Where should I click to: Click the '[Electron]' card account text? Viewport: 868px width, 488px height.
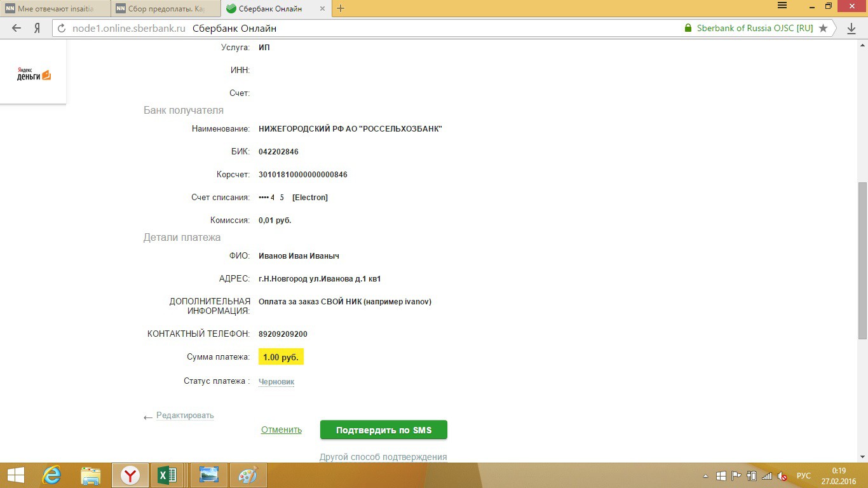coord(310,198)
